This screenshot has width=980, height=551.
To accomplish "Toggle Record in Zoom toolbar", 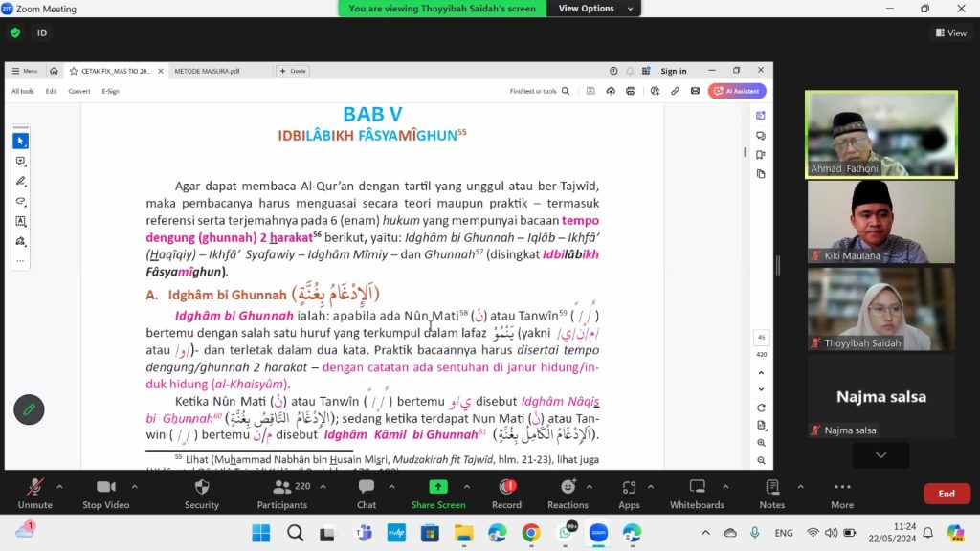I will [x=507, y=494].
